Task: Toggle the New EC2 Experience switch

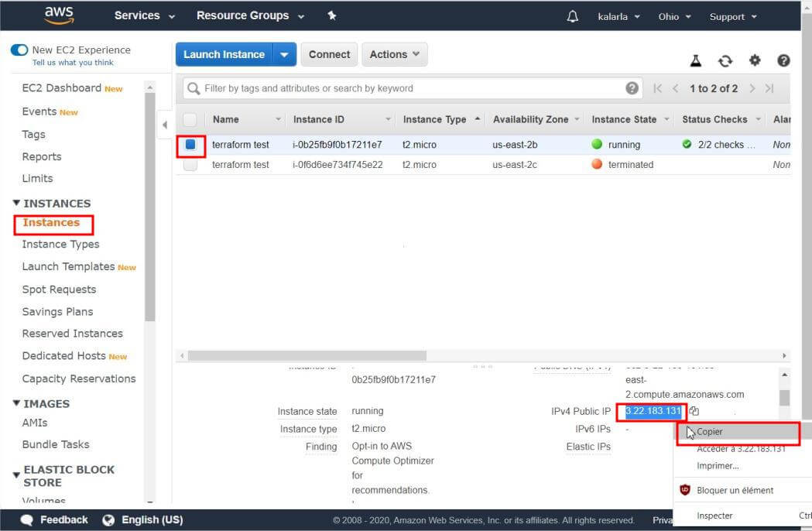Action: point(19,50)
